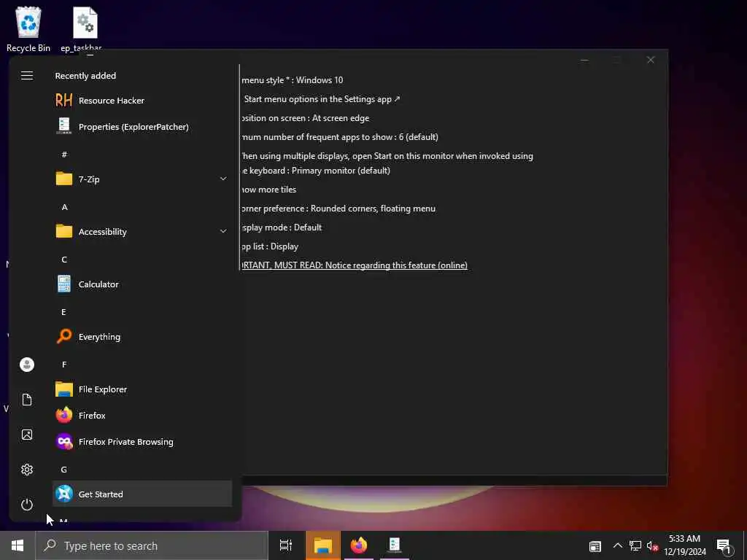
Task: Expand the Start menu hamburger button
Action: [x=27, y=76]
